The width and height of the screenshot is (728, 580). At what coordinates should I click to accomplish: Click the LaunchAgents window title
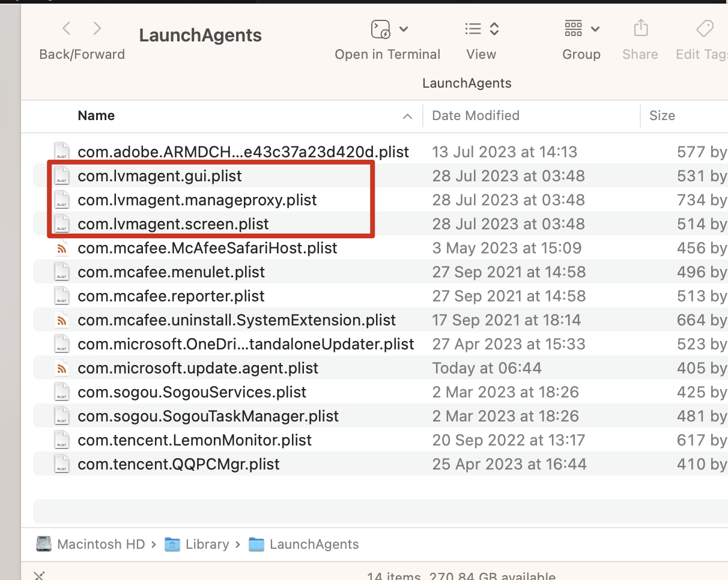click(200, 35)
